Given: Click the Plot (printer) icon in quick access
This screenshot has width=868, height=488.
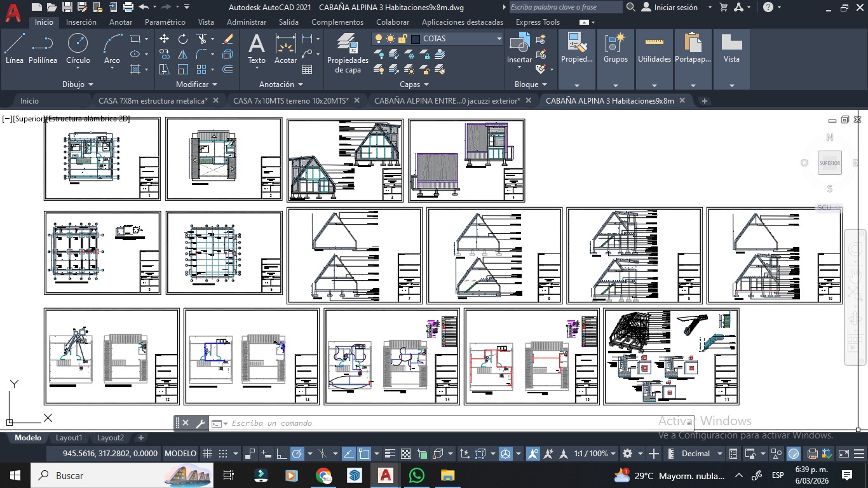Looking at the screenshot, I should (128, 7).
